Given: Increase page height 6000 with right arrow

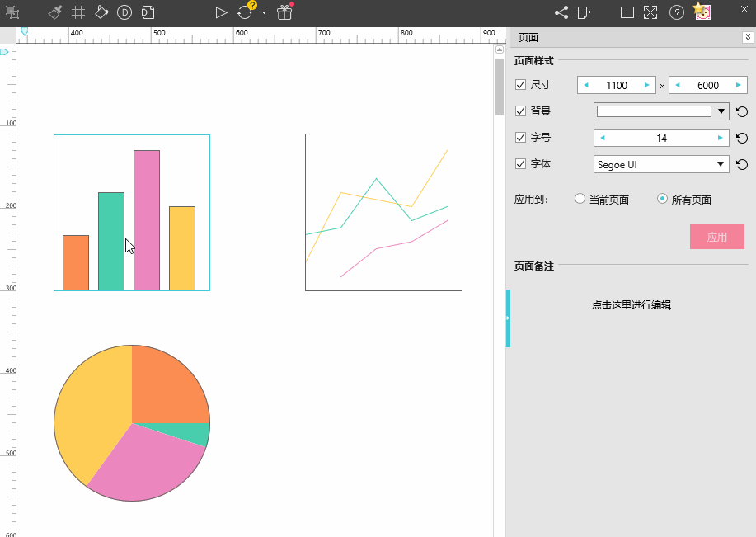Looking at the screenshot, I should [x=739, y=85].
